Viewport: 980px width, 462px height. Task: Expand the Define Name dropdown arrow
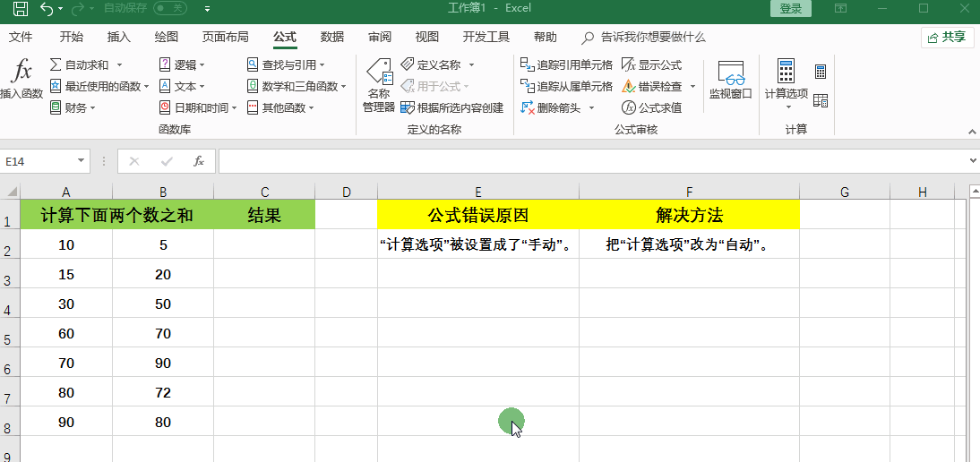click(x=472, y=65)
